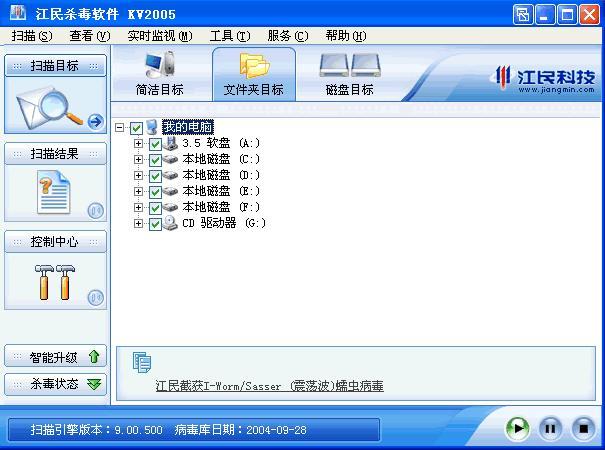Click the hard disk icon for C:
This screenshot has height=450, width=605.
tap(170, 159)
